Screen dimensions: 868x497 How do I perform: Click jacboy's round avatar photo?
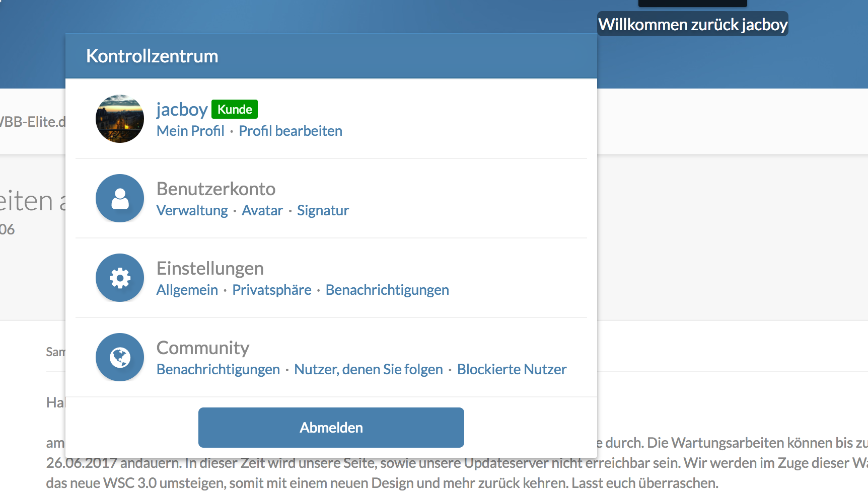120,119
